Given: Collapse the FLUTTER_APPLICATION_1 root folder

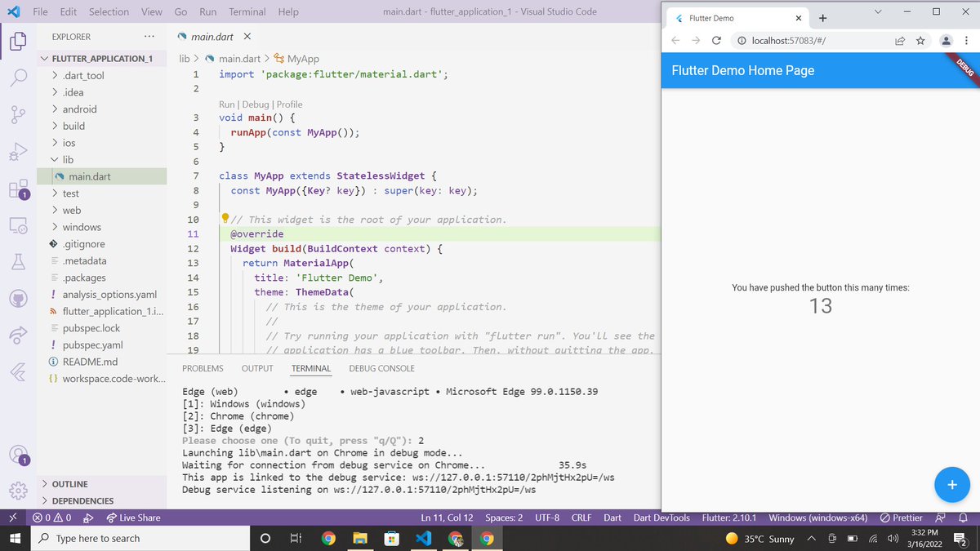Looking at the screenshot, I should (x=101, y=59).
